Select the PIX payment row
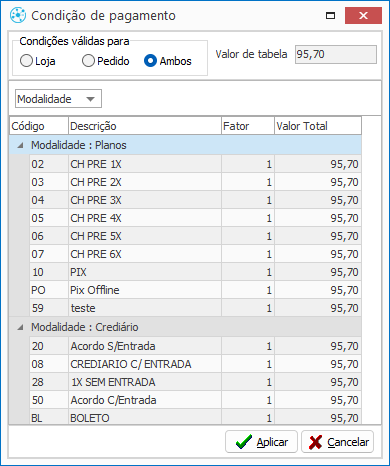390x466 pixels. tap(195, 272)
